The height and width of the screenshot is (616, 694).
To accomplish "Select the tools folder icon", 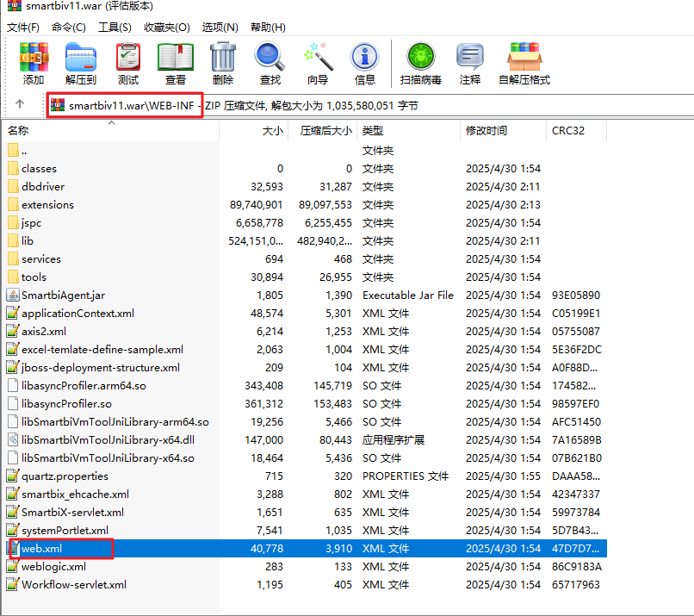I will click(x=13, y=277).
